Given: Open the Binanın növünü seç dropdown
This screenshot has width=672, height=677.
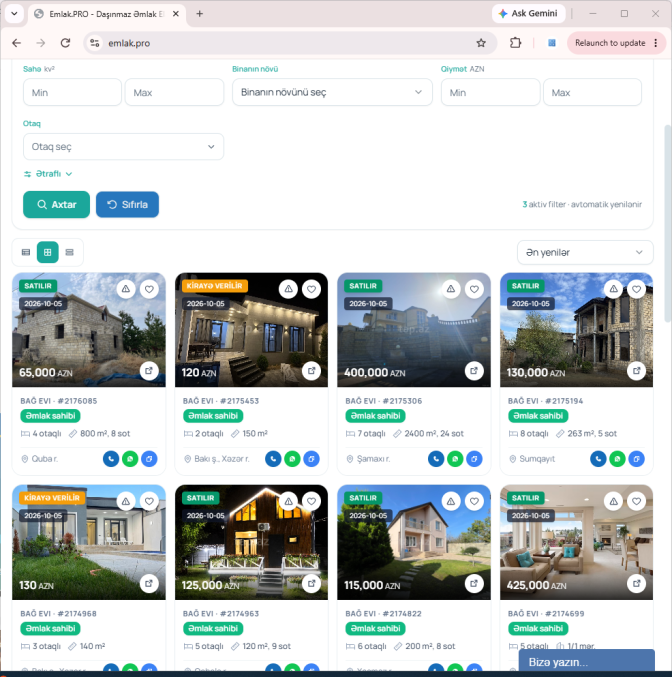Looking at the screenshot, I should click(332, 92).
